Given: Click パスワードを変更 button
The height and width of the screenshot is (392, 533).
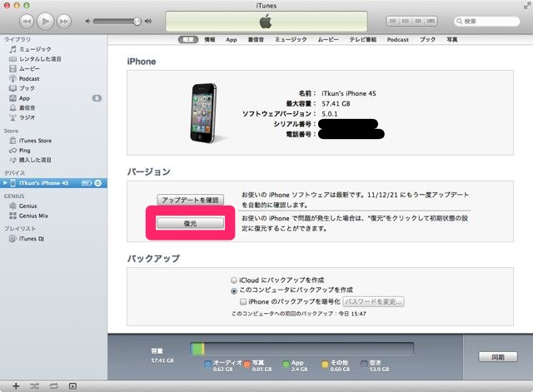Looking at the screenshot, I should click(373, 301).
